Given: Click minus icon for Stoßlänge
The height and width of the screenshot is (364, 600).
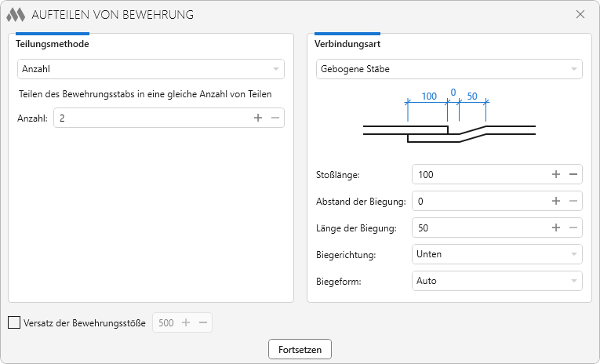Looking at the screenshot, I should pos(573,174).
